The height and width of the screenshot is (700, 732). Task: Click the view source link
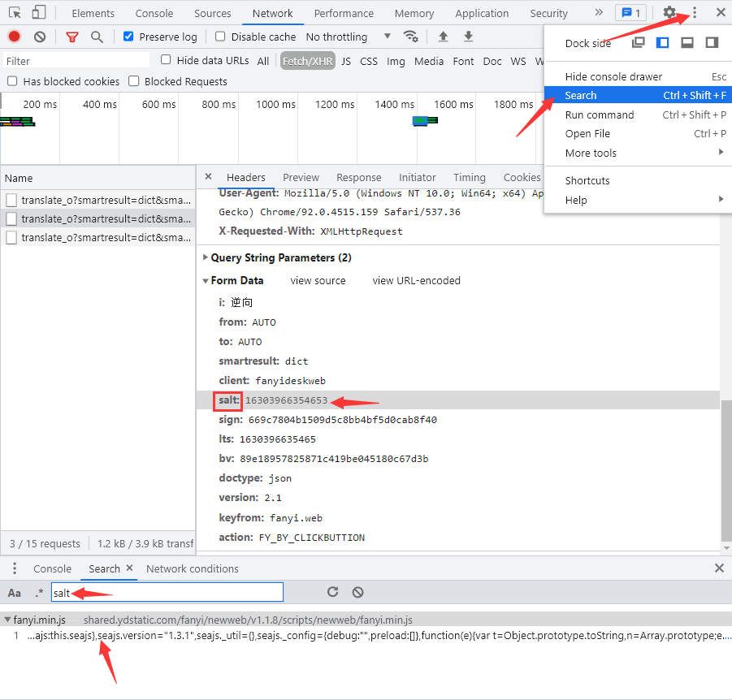point(318,281)
